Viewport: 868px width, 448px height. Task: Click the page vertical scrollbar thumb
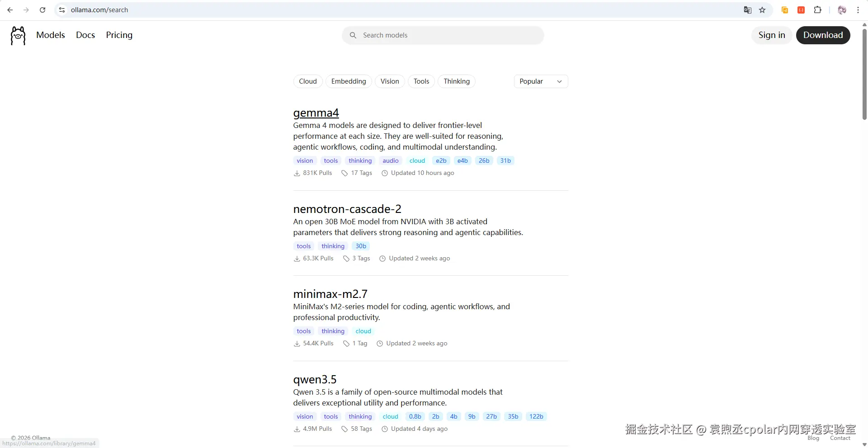(865, 75)
